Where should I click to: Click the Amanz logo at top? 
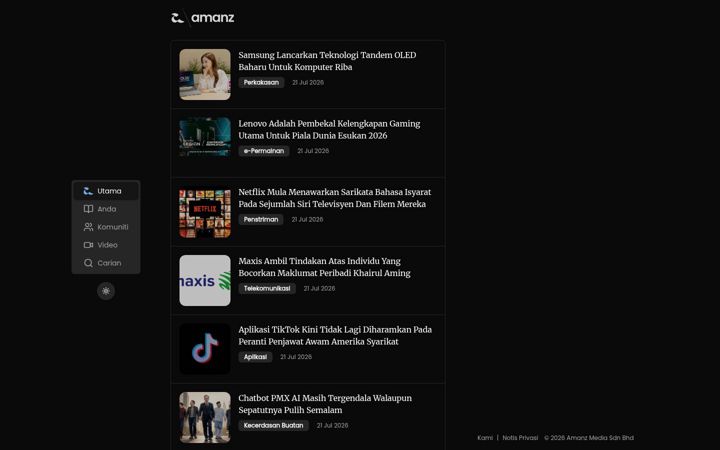[x=202, y=18]
